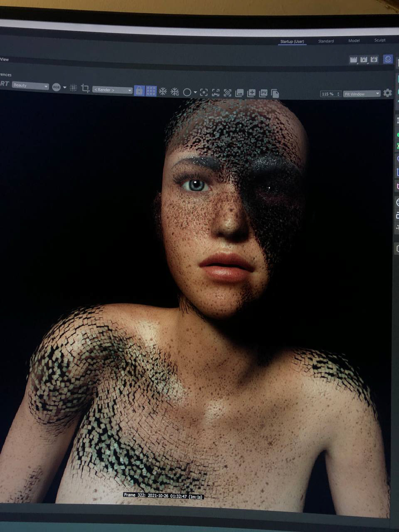
Task: Click the circle icon in the toolbar
Action: coord(187,92)
